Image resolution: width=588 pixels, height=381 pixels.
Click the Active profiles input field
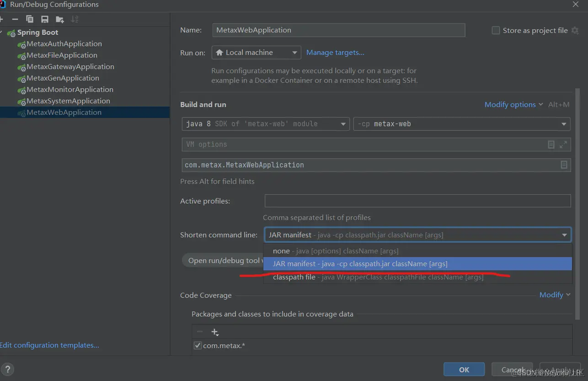click(418, 201)
